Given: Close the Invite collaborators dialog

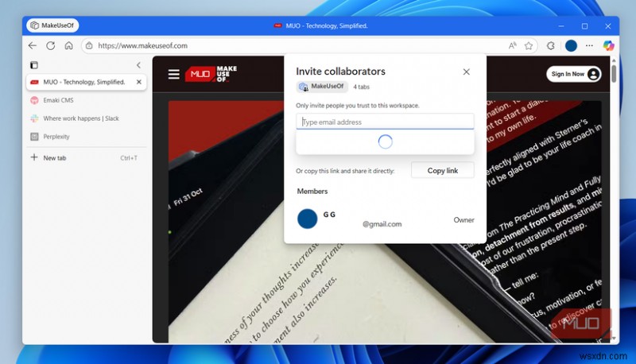Looking at the screenshot, I should click(467, 72).
